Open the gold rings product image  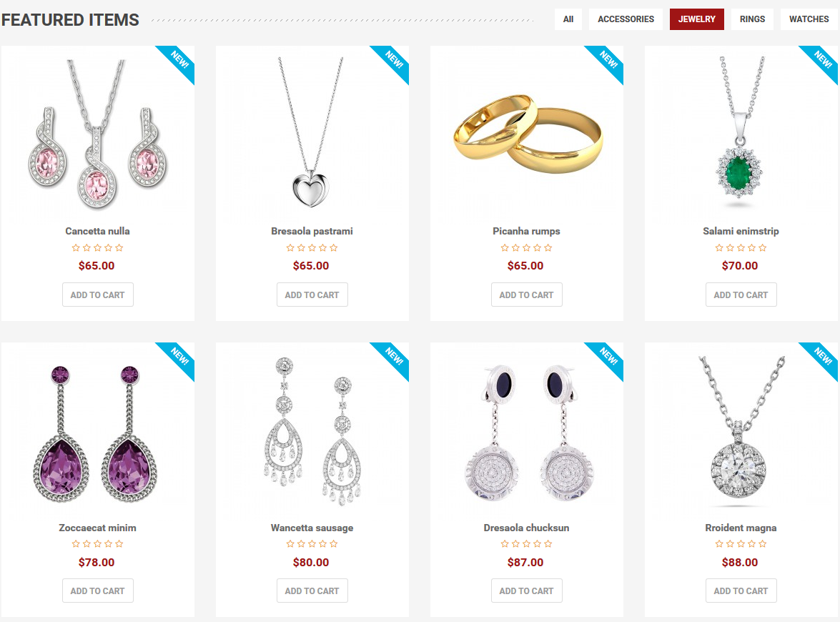pos(528,134)
